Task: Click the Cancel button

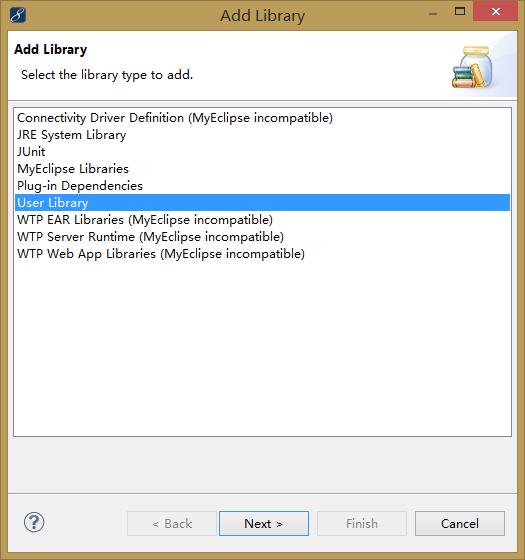Action: coord(460,524)
